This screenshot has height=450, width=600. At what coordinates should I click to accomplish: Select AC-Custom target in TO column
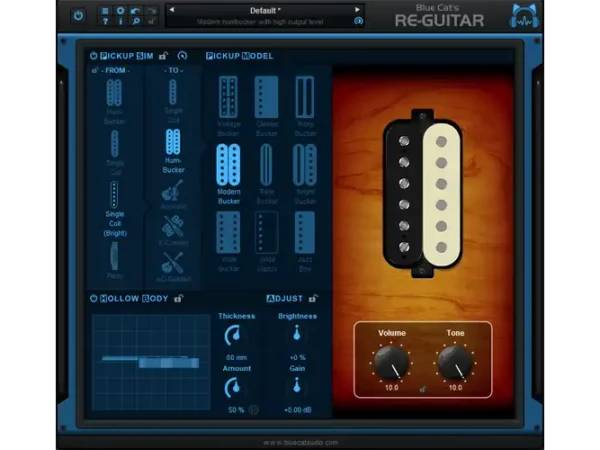[173, 266]
